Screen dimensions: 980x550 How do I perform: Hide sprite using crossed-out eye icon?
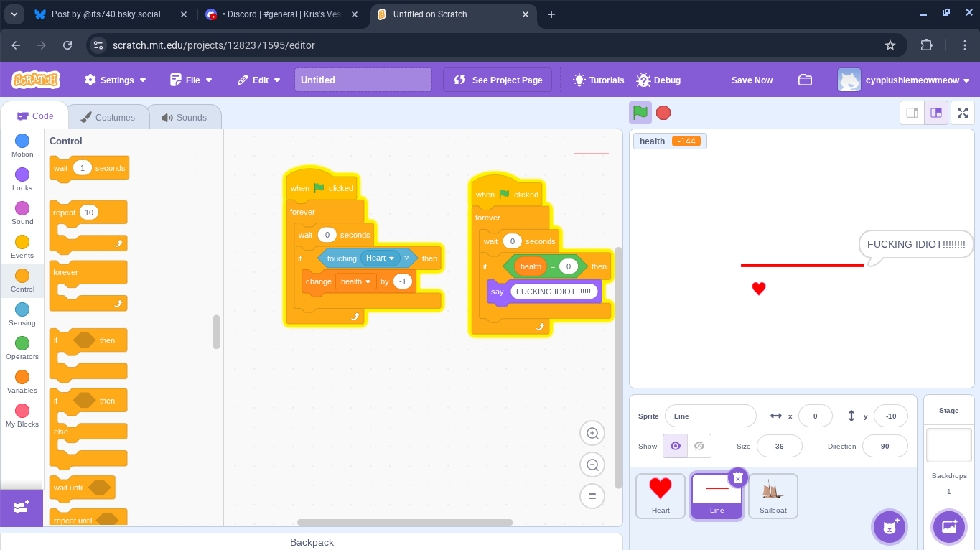[x=699, y=446]
